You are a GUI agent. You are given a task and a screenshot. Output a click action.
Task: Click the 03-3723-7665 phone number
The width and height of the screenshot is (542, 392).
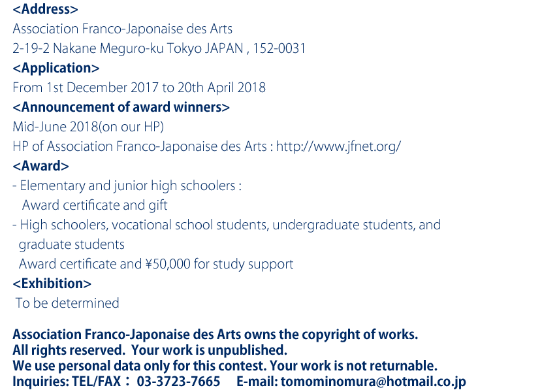click(x=178, y=382)
